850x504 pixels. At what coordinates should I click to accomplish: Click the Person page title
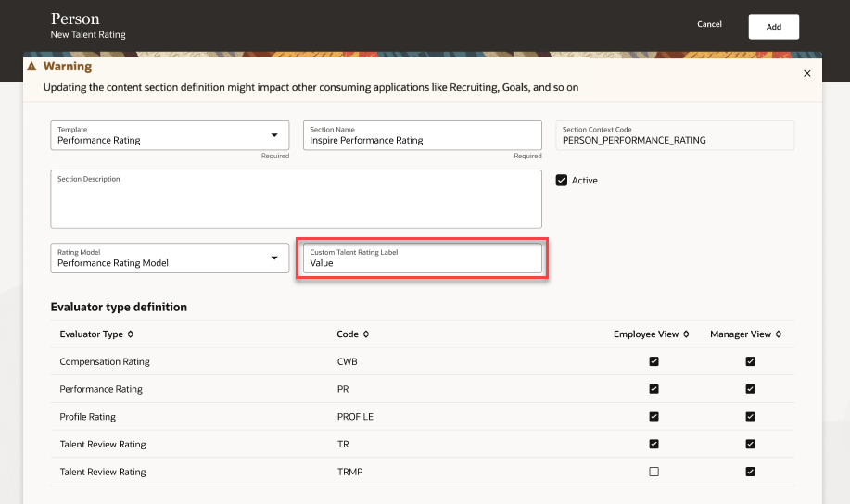tap(75, 19)
